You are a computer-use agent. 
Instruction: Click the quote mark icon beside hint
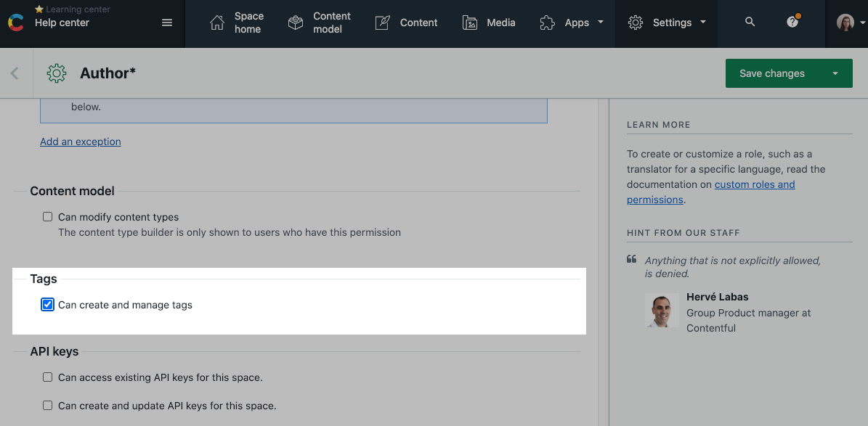pos(631,259)
